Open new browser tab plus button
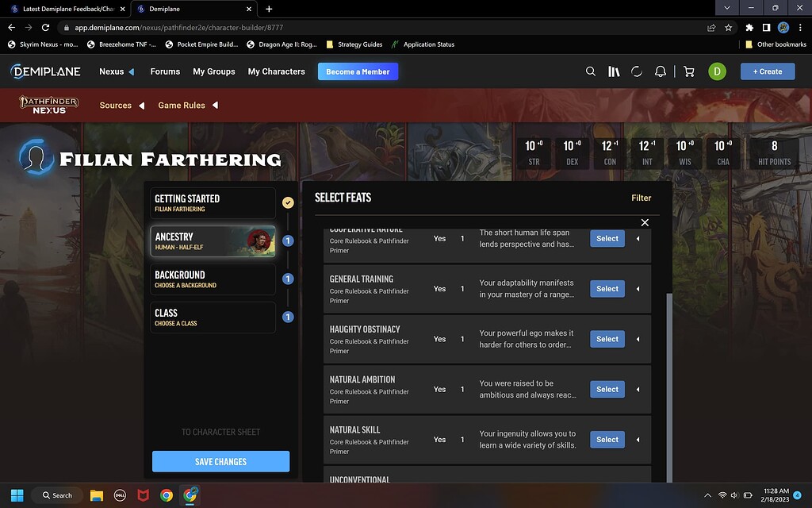Screen dimensions: 812x508 tap(269, 9)
